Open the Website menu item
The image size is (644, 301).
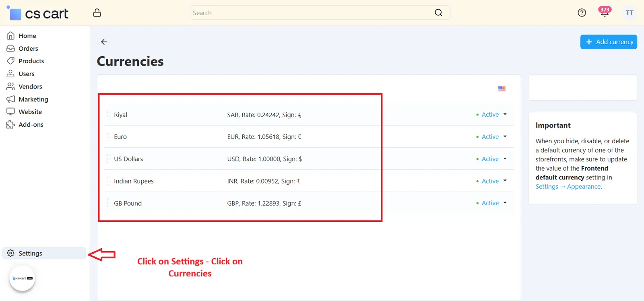click(x=24, y=112)
